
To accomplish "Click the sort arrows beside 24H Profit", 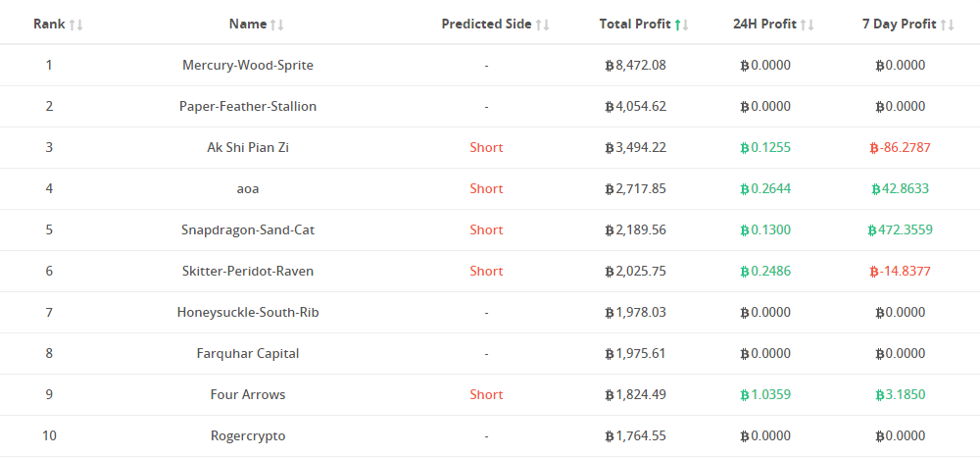I will tap(806, 25).
